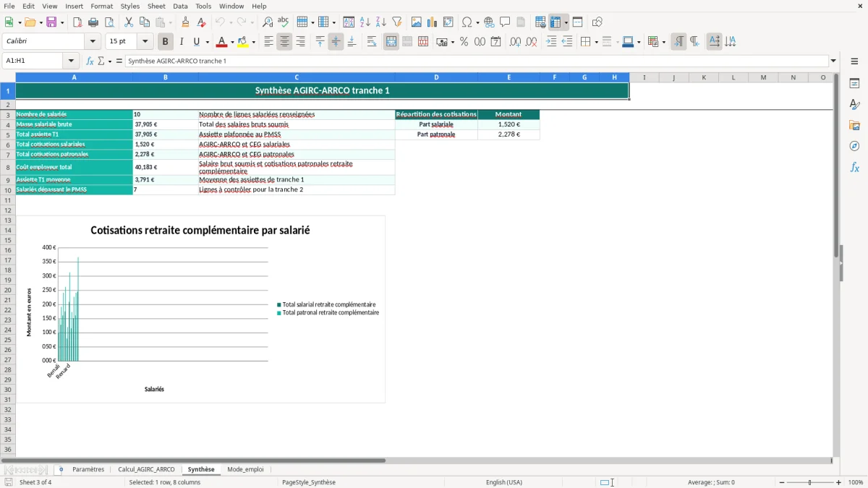Toggle Center Horizontally alignment
The image size is (868, 488).
click(x=285, y=42)
